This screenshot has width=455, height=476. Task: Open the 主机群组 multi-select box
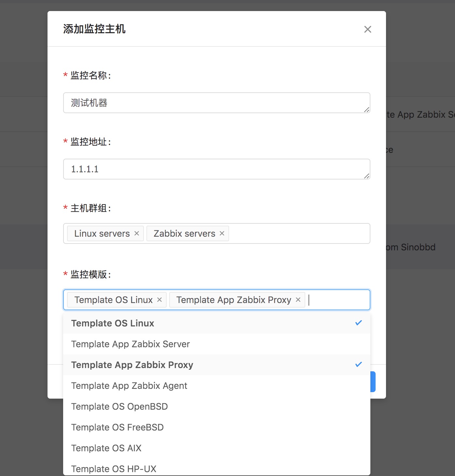coord(217,233)
